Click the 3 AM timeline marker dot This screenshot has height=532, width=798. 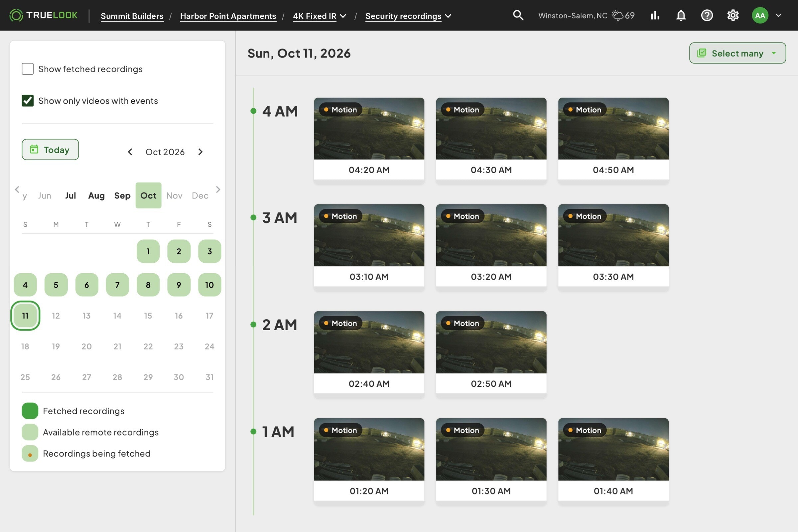(x=253, y=217)
